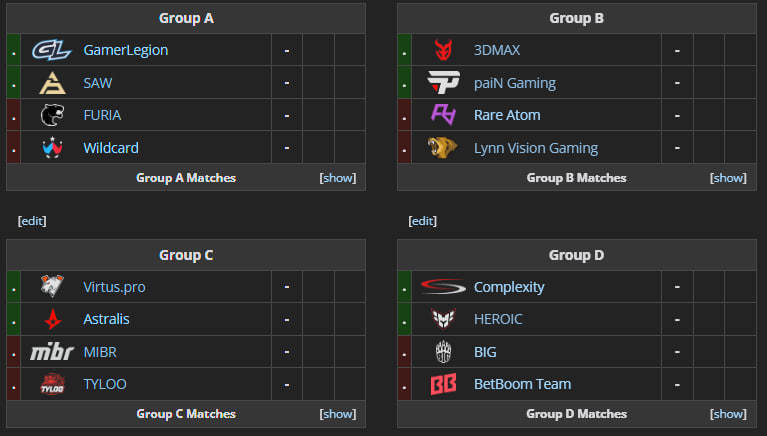Open the edit link above Group C
The height and width of the screenshot is (436, 767).
[x=32, y=221]
